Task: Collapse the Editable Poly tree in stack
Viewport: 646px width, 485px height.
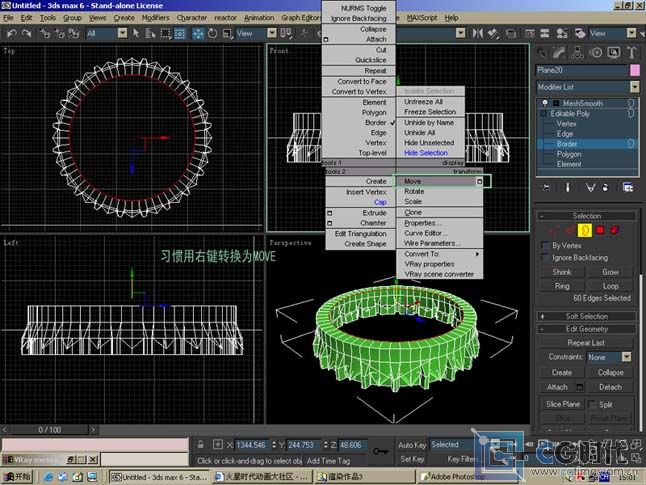Action: (543, 114)
